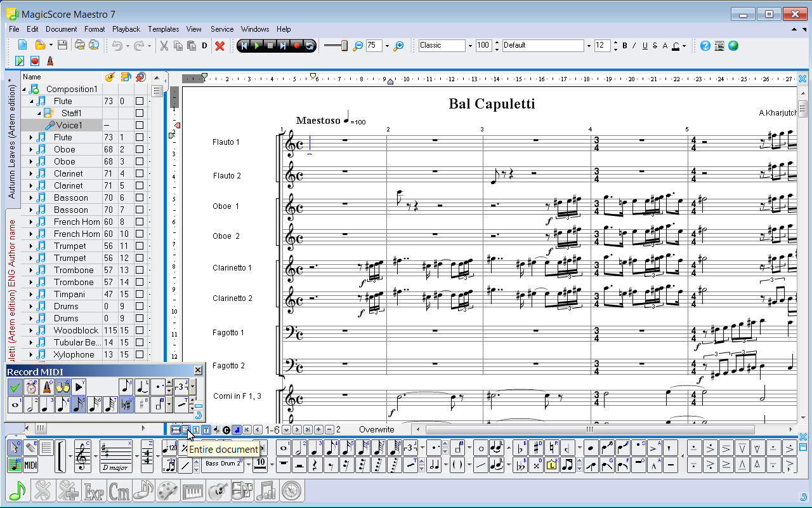Select the D major key signature tool
This screenshot has width=812, height=508.
(115, 456)
